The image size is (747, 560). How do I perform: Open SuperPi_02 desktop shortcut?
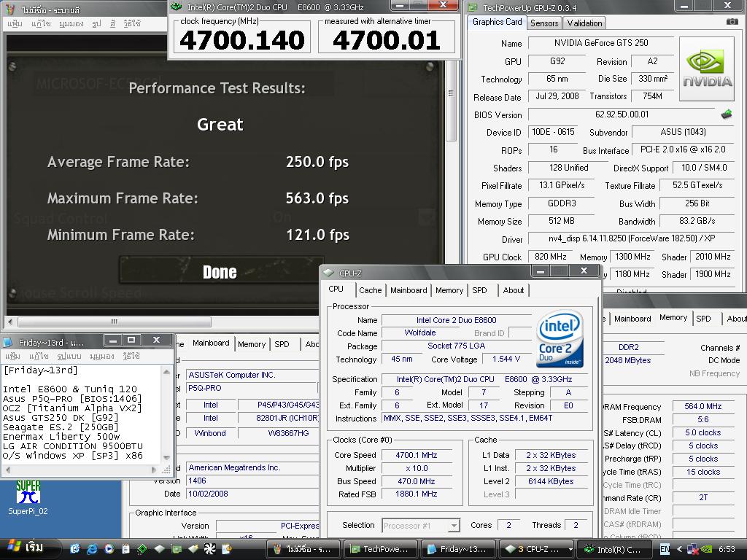click(28, 497)
